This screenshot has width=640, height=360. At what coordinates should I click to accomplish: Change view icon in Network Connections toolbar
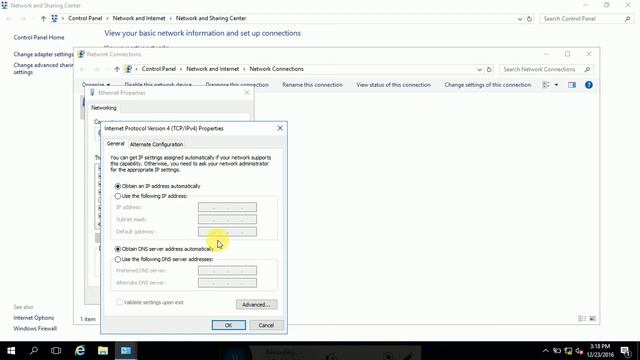(546, 85)
